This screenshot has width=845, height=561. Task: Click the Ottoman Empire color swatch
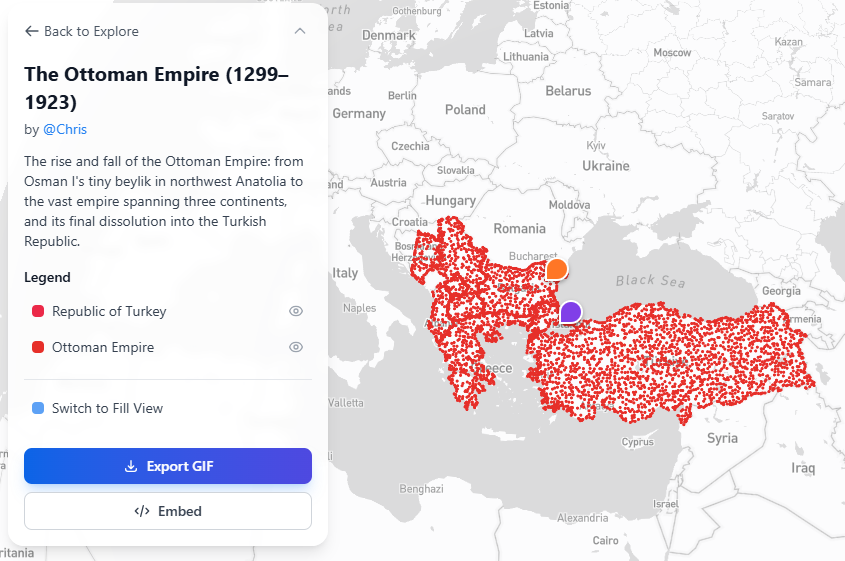point(38,347)
